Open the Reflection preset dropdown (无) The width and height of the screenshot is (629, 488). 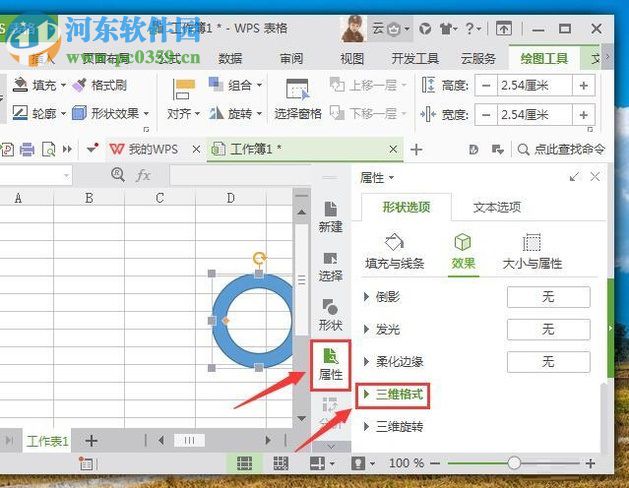548,297
